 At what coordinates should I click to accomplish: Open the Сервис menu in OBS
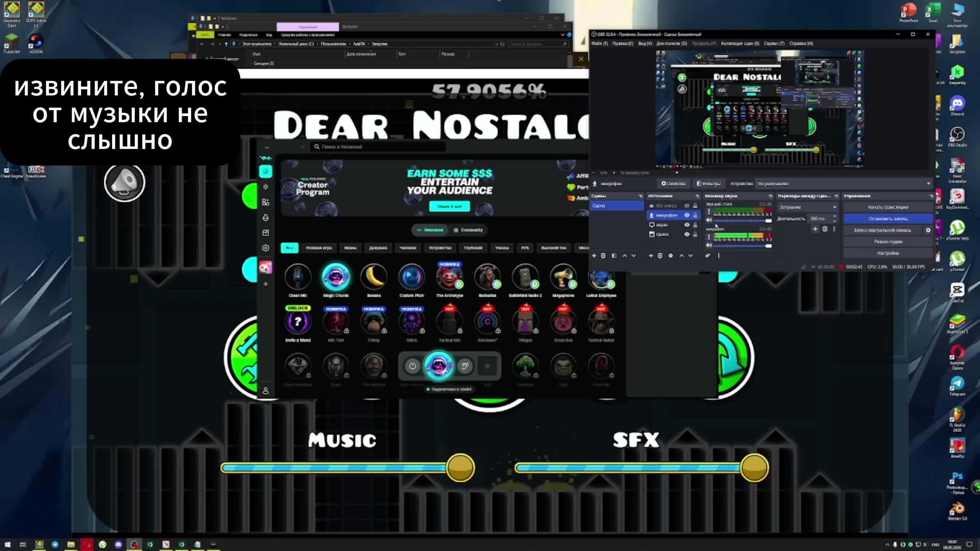[774, 43]
